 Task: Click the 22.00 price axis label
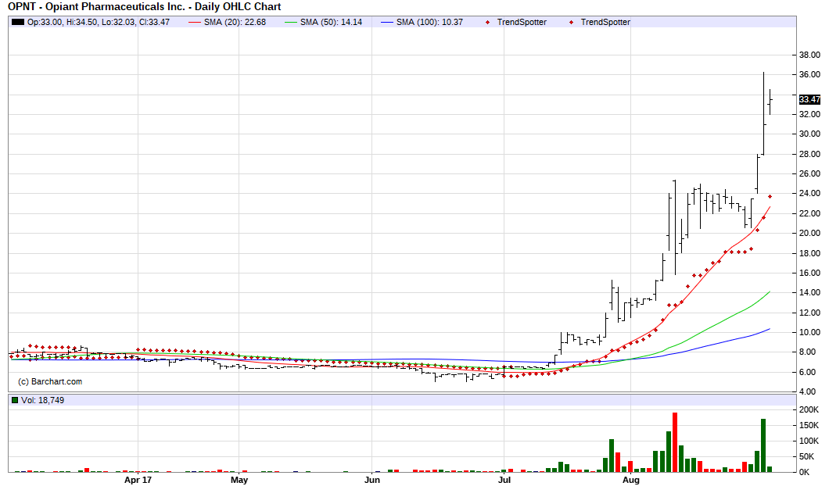pyautogui.click(x=809, y=213)
